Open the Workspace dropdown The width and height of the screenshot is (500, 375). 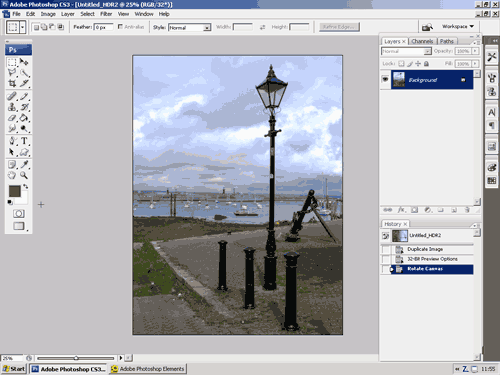point(458,26)
